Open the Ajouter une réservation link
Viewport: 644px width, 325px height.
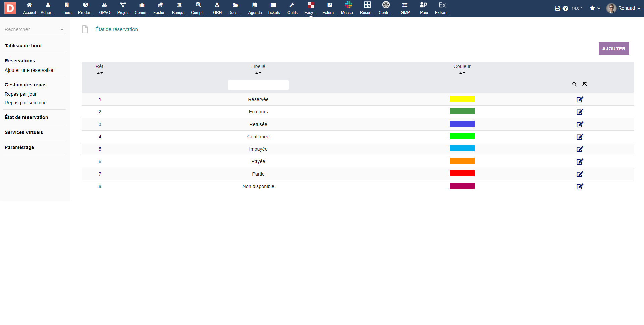30,70
